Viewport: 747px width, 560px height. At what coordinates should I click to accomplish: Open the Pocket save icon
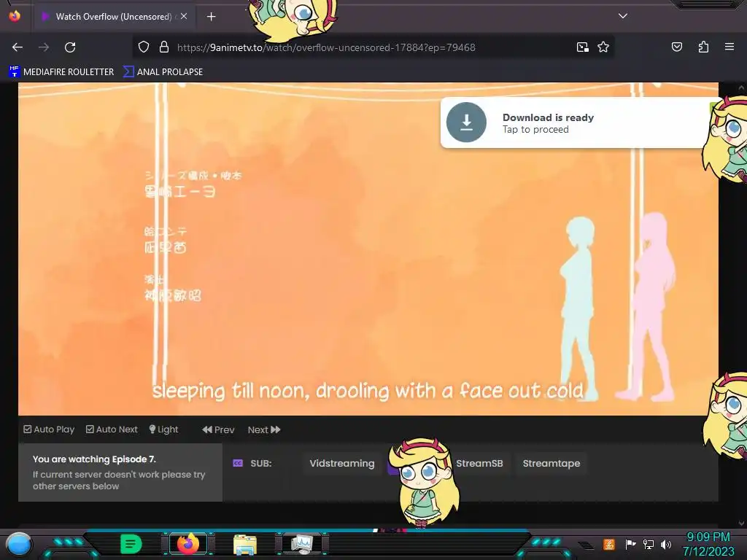(x=676, y=47)
